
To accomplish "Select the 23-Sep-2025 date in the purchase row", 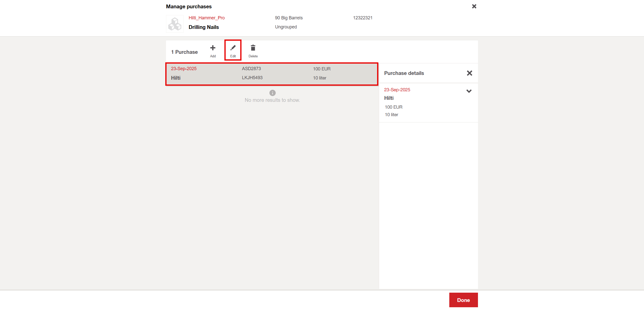I will point(184,69).
